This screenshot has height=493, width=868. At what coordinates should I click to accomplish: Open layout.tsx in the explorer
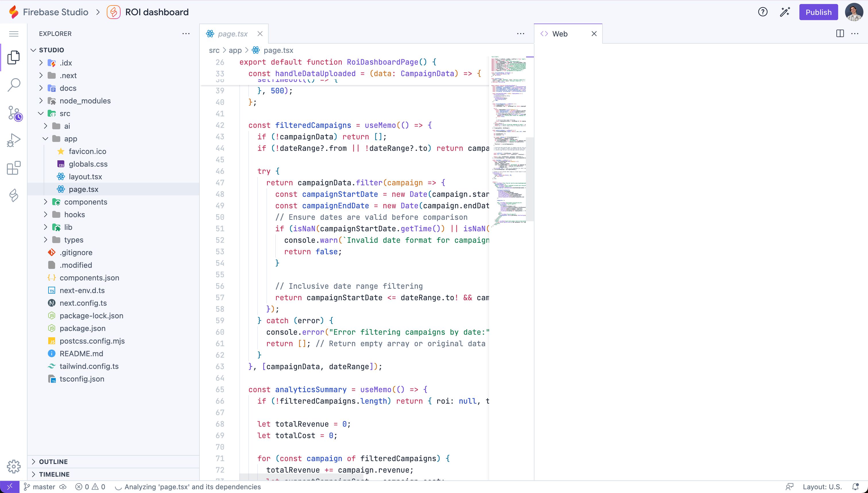pos(113,177)
